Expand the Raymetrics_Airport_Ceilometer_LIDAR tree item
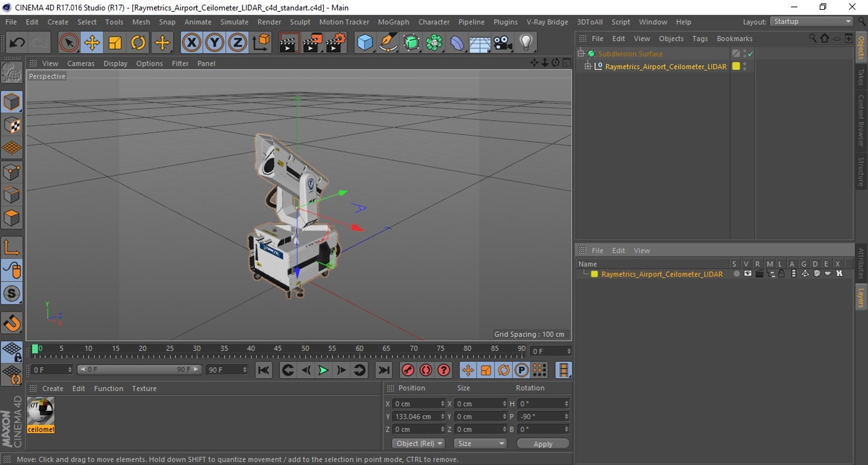 click(587, 66)
